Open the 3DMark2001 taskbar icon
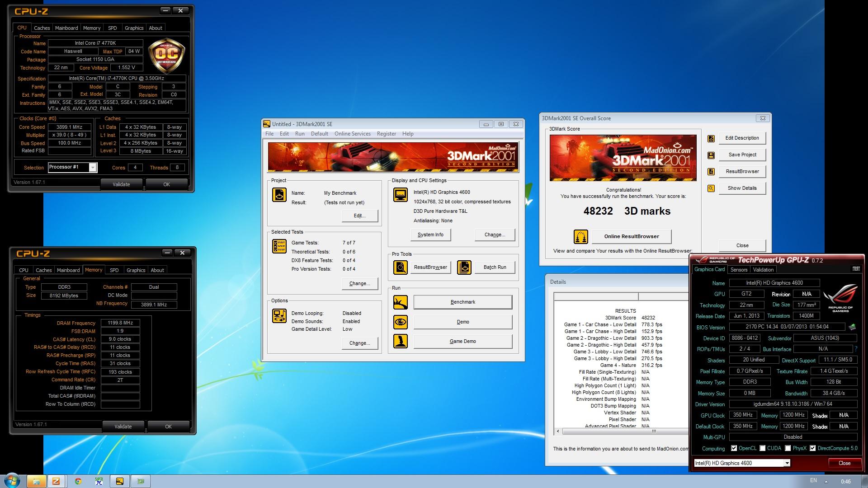The width and height of the screenshot is (868, 488). [119, 481]
